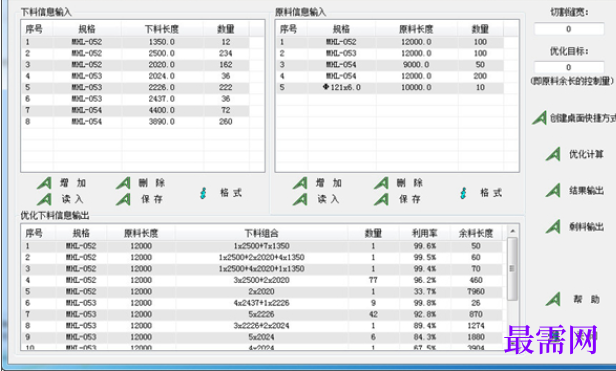Click the 创建桌面快捷方式 icon
616x371 pixels.
click(540, 118)
